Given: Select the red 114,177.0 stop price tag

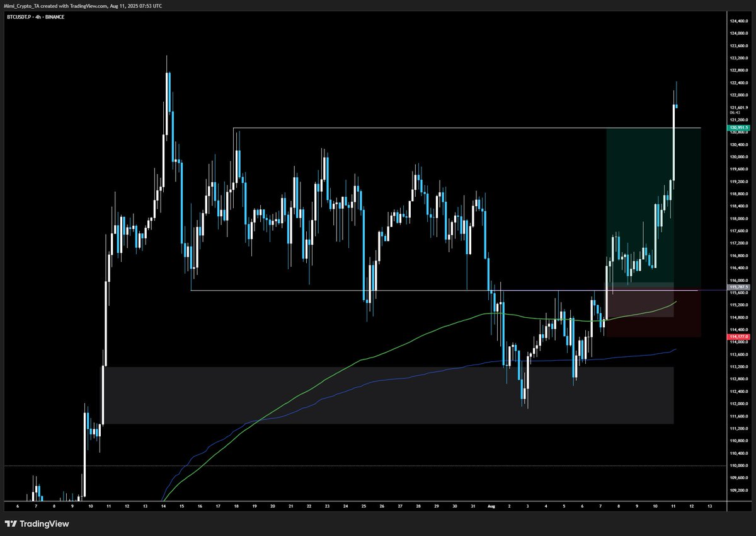Looking at the screenshot, I should coord(738,337).
